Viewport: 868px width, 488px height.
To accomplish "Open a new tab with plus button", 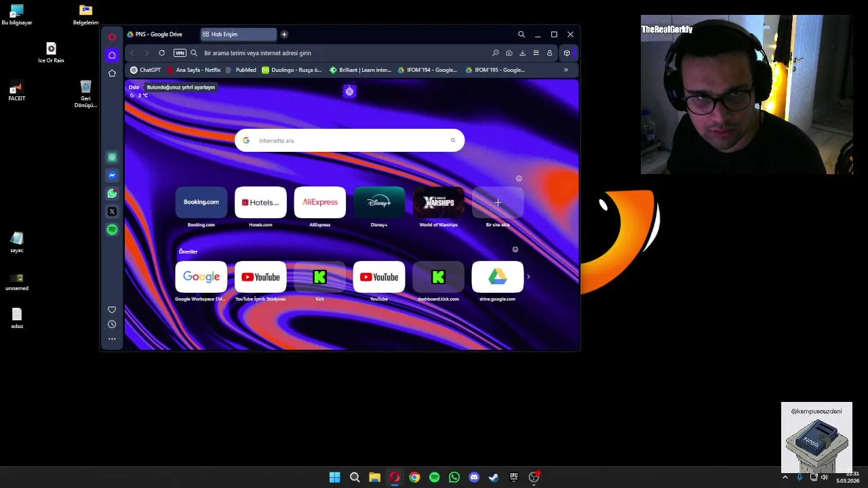I will [284, 35].
